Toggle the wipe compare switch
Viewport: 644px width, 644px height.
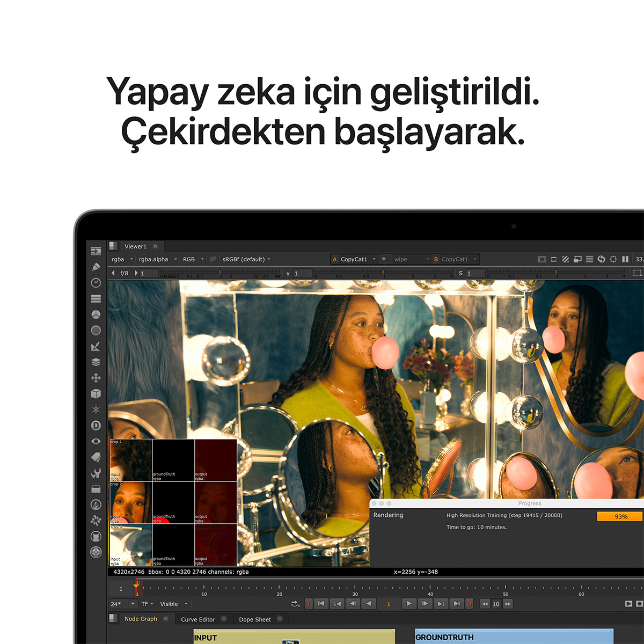(x=385, y=259)
